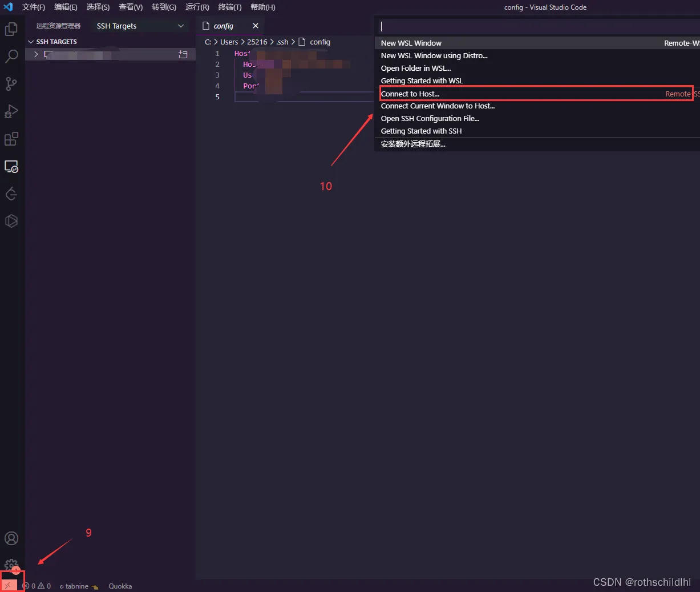Image resolution: width=700 pixels, height=592 pixels.
Task: Click the Port keyword on line 4
Action: coord(251,86)
